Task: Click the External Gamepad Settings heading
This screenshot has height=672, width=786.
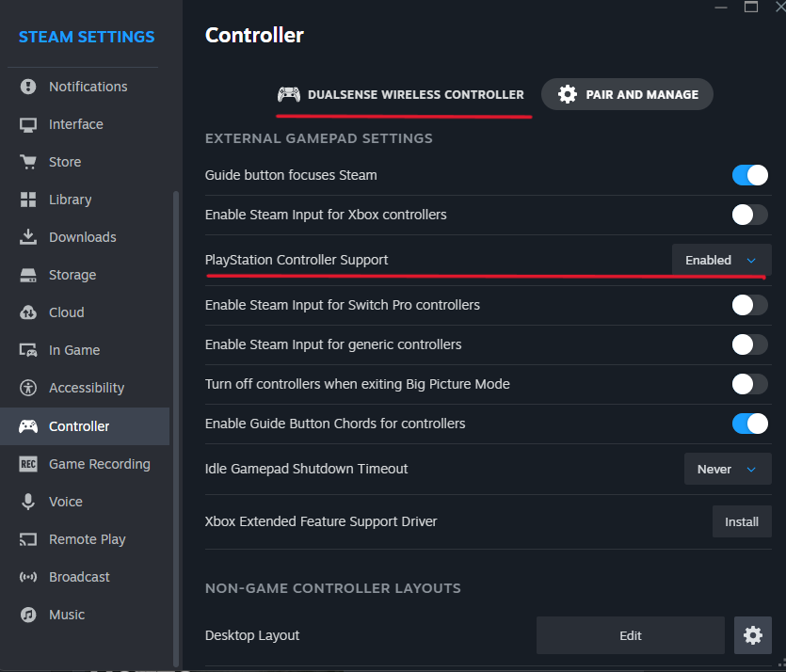Action: click(x=319, y=138)
